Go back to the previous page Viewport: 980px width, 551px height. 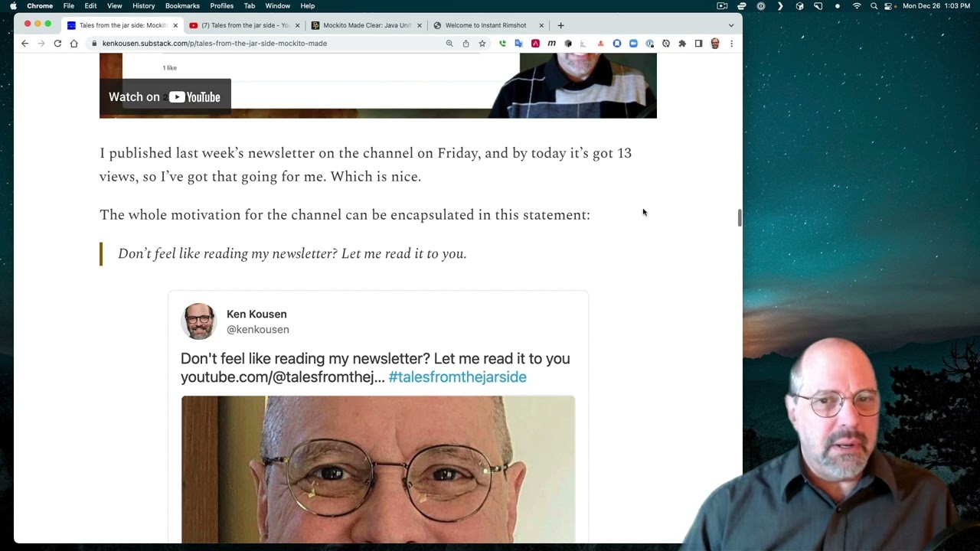(24, 44)
